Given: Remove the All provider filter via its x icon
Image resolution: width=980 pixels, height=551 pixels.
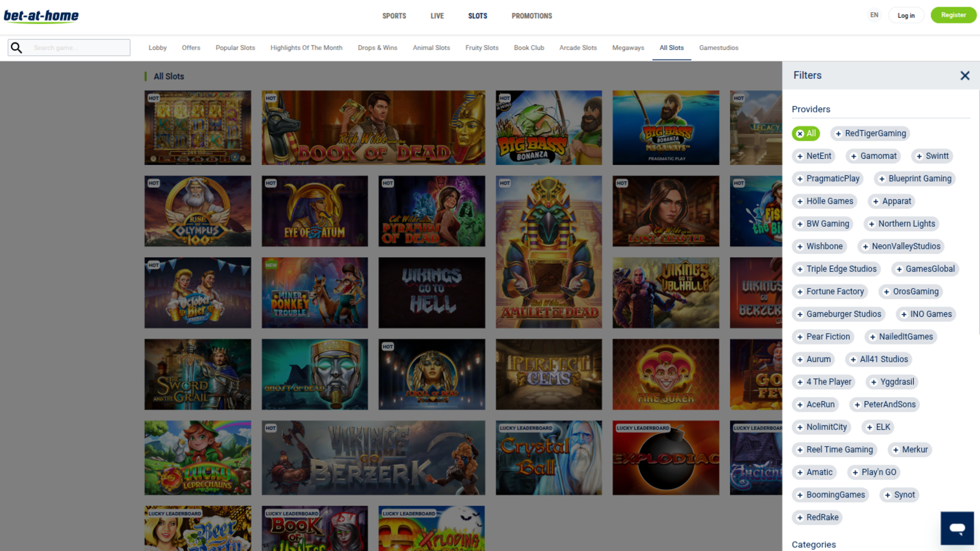Looking at the screenshot, I should pyautogui.click(x=800, y=133).
